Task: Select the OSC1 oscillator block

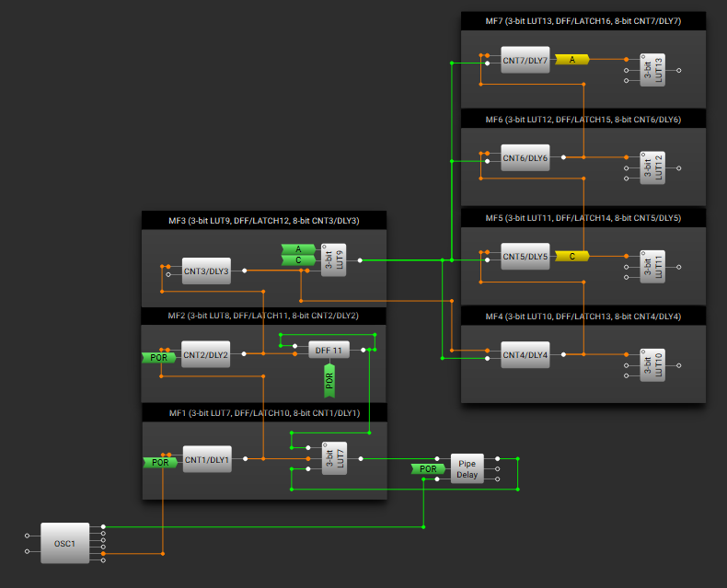Action: click(65, 543)
